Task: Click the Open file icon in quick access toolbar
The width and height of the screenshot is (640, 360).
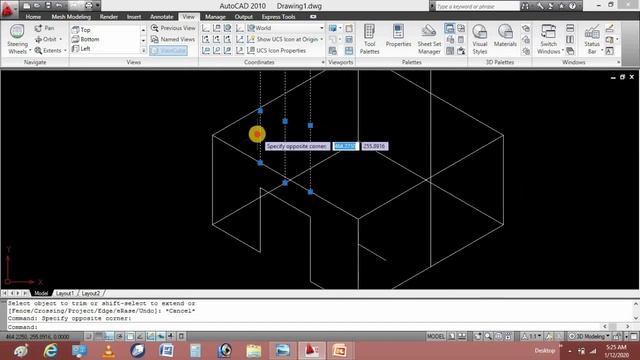Action: pos(37,6)
